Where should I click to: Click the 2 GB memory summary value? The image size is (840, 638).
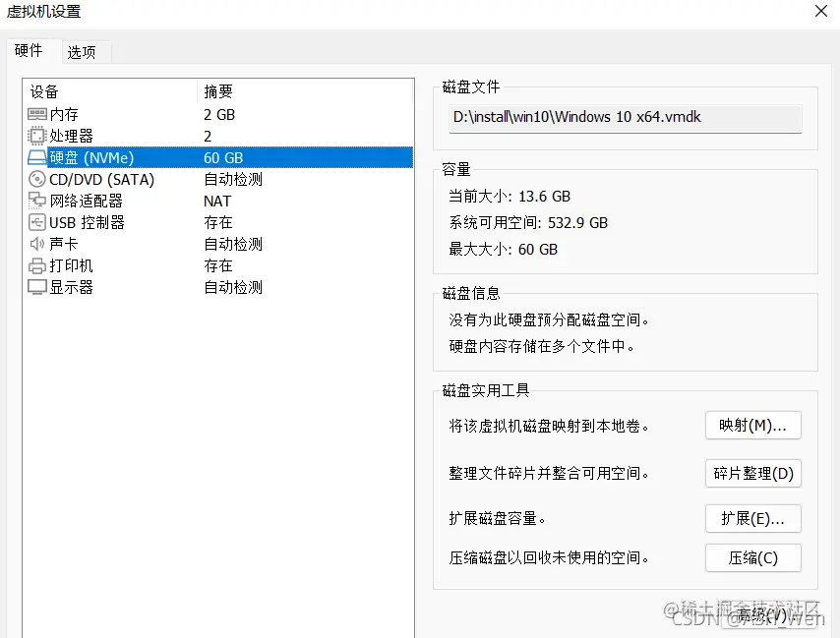point(219,115)
